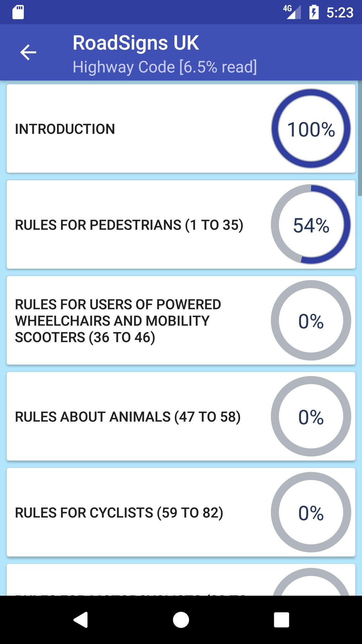Tap the 100% progress ring for Introduction
The height and width of the screenshot is (644, 362).
(311, 128)
